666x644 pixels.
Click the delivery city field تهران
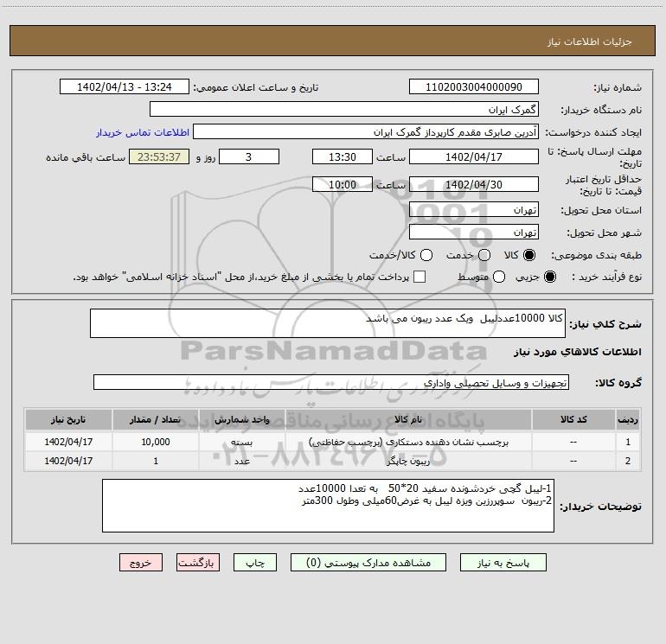(x=474, y=233)
